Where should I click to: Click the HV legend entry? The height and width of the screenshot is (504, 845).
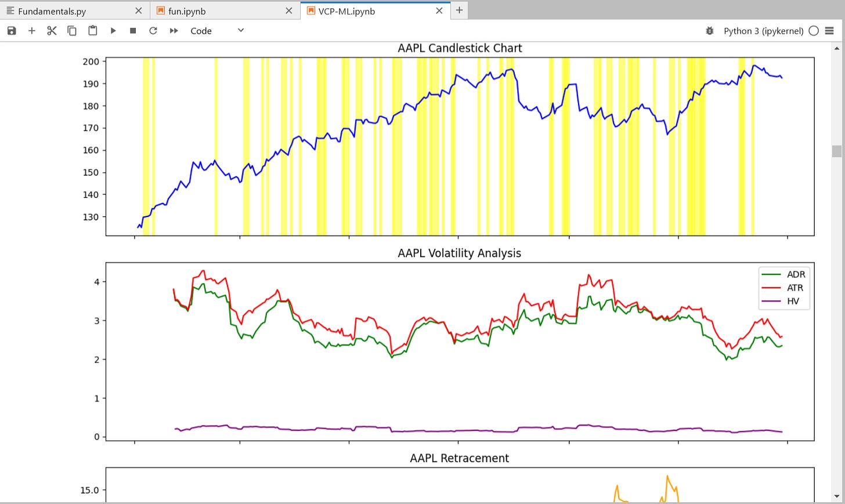pos(781,301)
